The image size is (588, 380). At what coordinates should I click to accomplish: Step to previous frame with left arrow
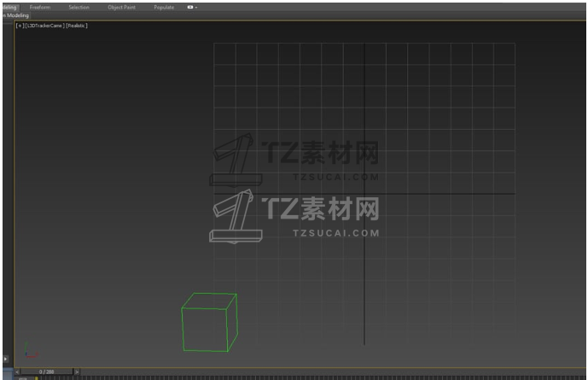[17, 371]
